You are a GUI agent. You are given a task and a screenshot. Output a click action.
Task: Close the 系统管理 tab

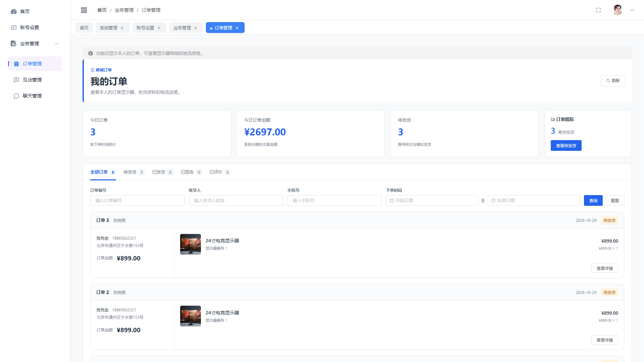coord(122,28)
